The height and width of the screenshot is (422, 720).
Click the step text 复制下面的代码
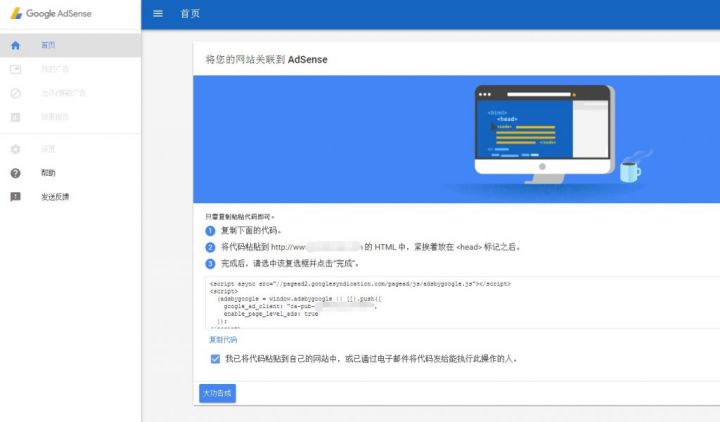[x=251, y=231]
